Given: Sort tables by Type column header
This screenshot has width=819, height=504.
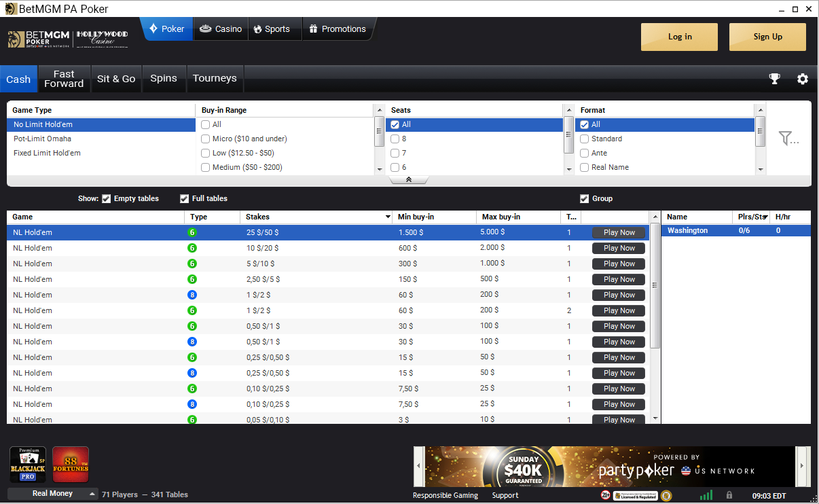Looking at the screenshot, I should point(212,217).
